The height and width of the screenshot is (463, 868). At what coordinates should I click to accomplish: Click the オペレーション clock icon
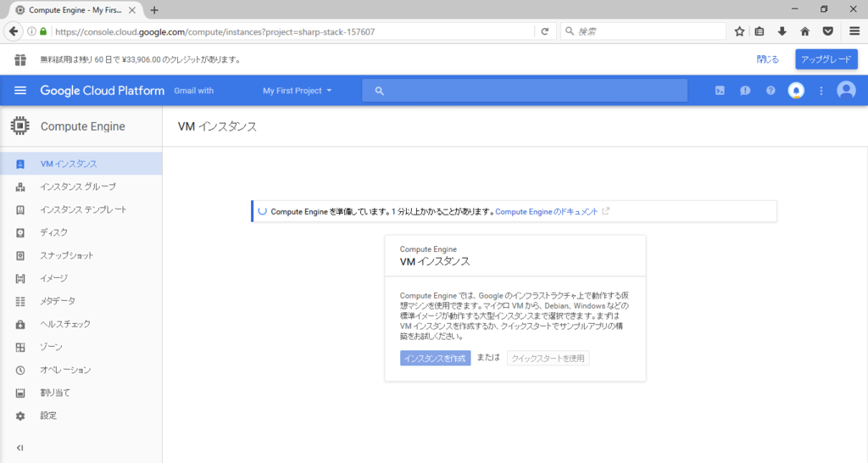pos(20,370)
